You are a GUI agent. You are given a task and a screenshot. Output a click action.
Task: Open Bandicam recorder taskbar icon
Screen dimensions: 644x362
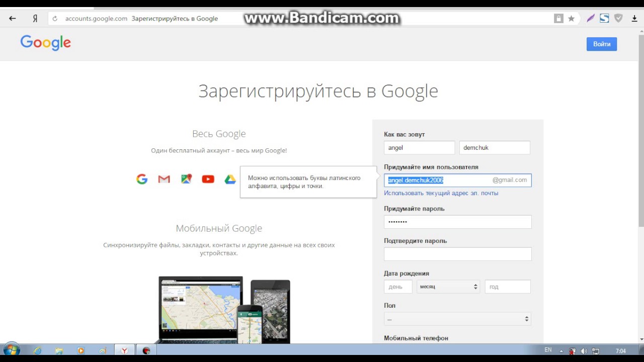coord(146,350)
